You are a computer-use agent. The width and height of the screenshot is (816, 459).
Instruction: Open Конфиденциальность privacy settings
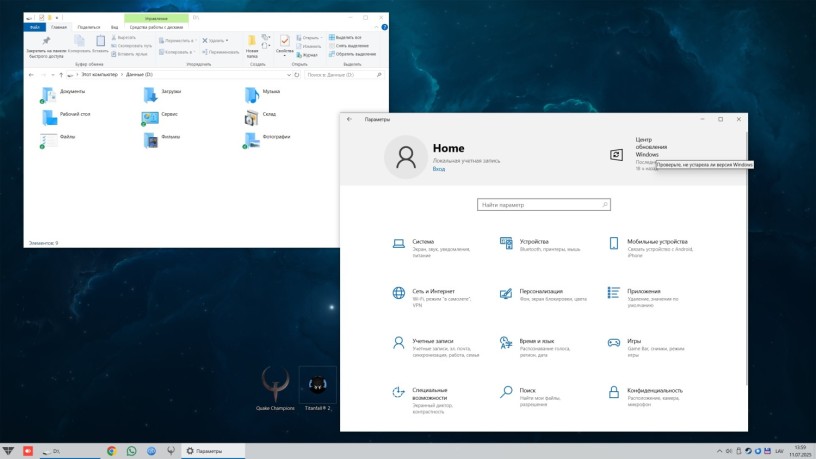(x=654, y=391)
